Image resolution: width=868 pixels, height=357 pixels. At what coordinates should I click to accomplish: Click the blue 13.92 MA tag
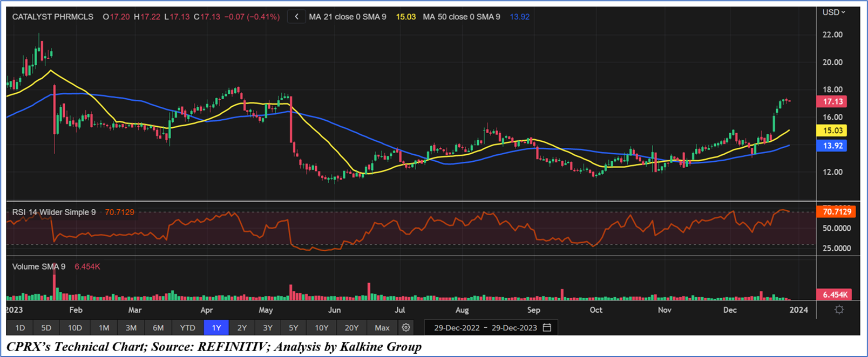pyautogui.click(x=832, y=146)
